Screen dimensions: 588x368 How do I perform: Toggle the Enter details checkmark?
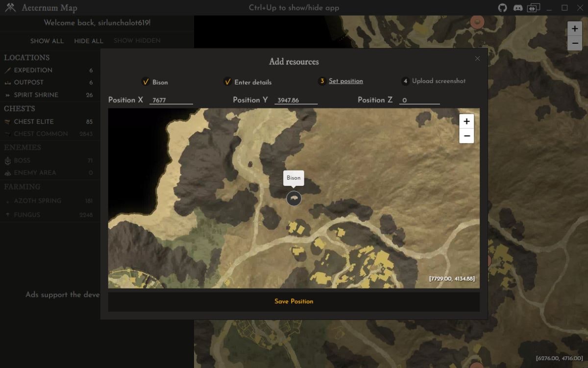click(x=227, y=82)
